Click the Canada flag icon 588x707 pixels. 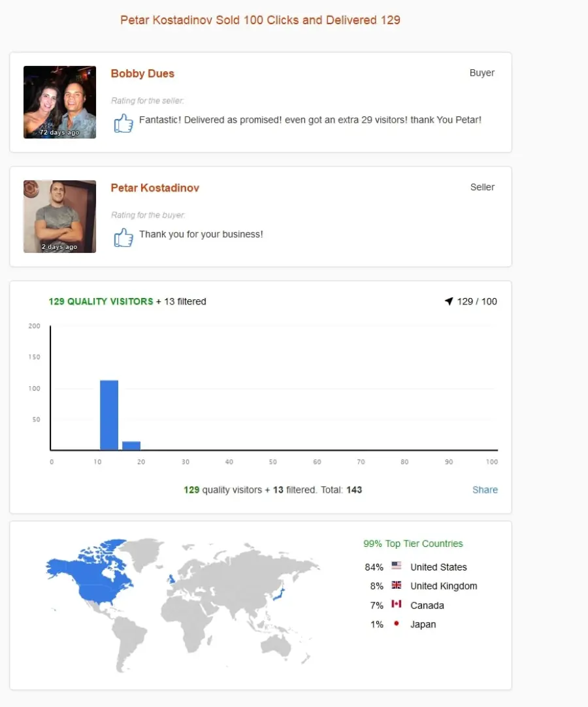coord(397,604)
